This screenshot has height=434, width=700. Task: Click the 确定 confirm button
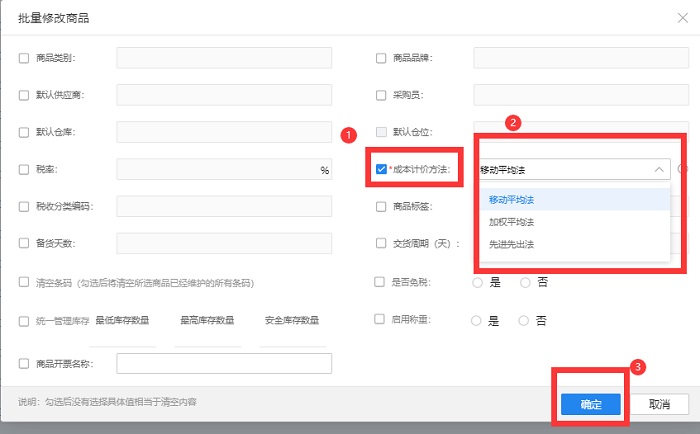coord(590,405)
